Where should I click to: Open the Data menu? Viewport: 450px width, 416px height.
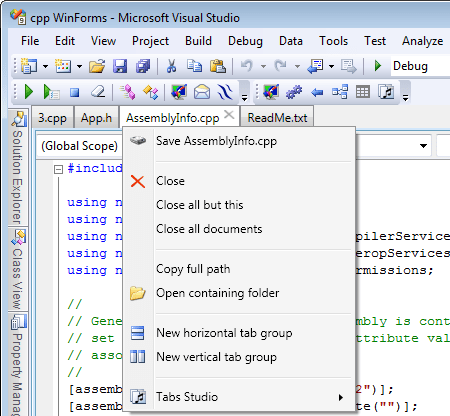click(291, 41)
